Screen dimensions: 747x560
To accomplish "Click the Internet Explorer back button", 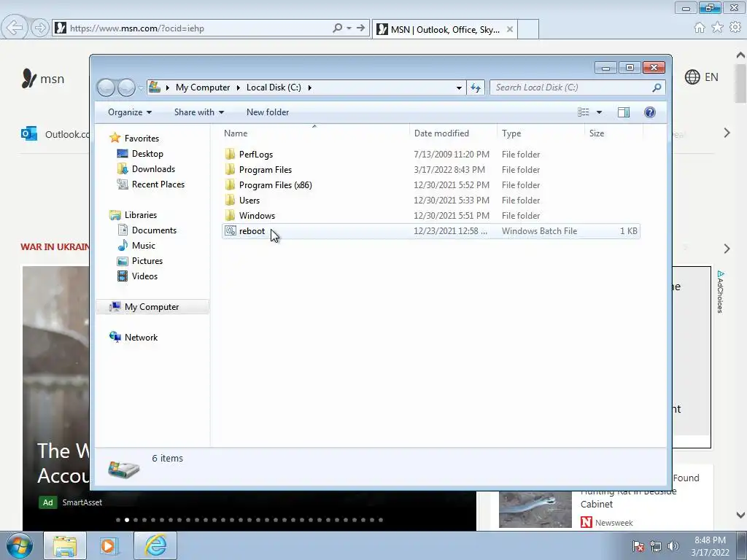I will point(15,28).
